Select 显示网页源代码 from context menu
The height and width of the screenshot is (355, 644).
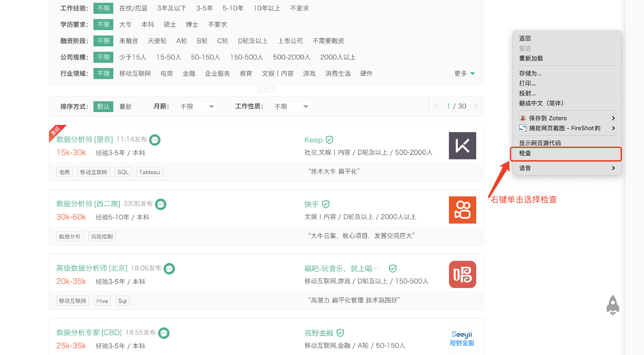[540, 143]
